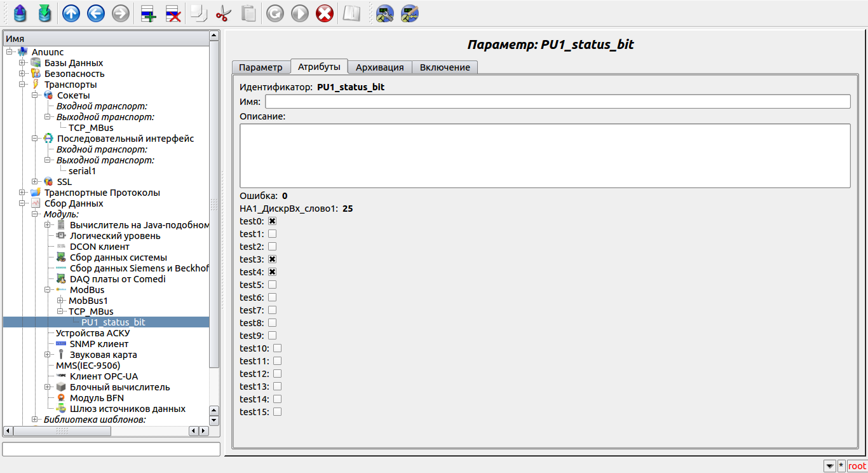Select serial1 in the tree

(x=82, y=171)
